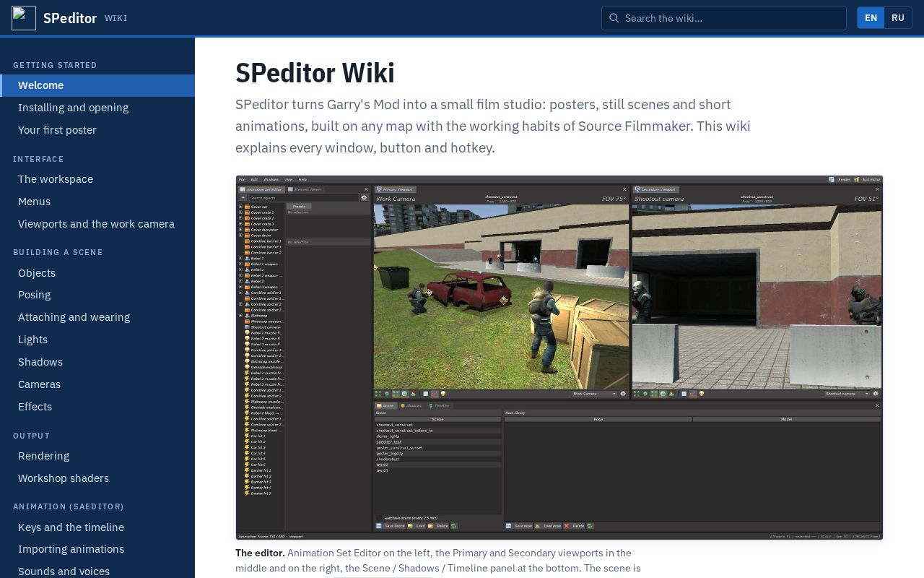Open Attaching and wearing page

[97, 317]
